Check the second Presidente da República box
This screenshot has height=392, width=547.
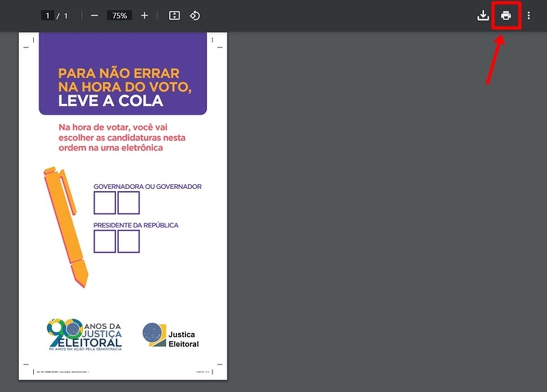pyautogui.click(x=129, y=241)
